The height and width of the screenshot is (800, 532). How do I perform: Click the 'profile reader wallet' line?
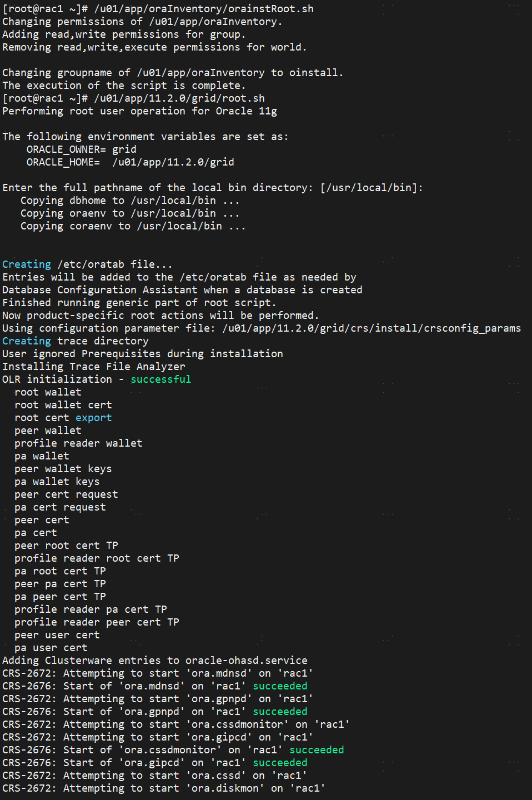pos(78,443)
